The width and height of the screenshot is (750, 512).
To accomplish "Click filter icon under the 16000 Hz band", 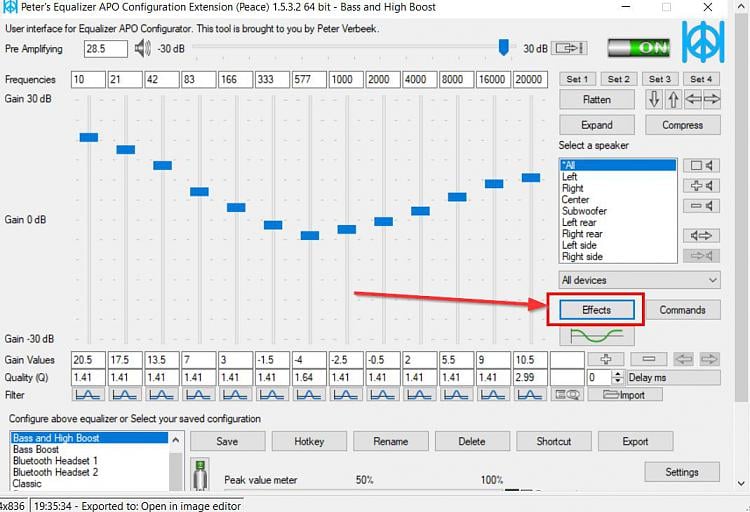I will 494,395.
